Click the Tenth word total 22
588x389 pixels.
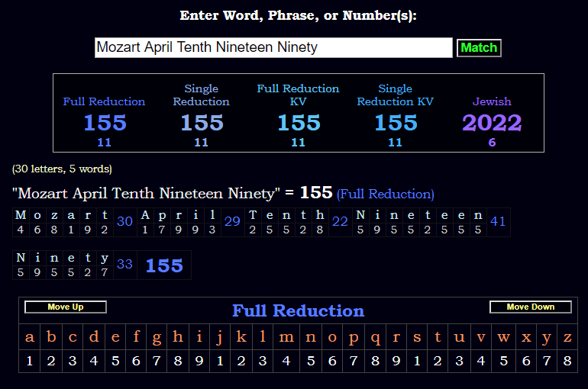coord(340,222)
